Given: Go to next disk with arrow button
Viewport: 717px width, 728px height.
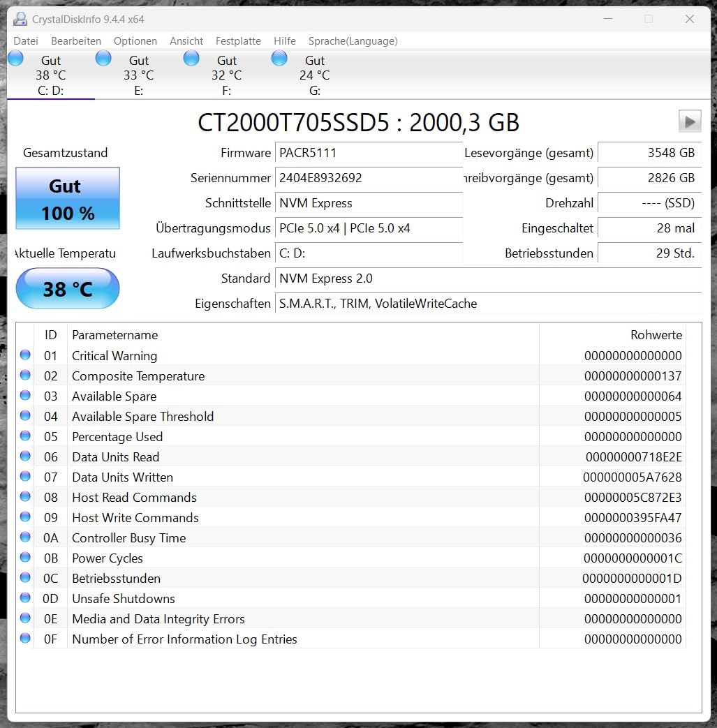Looking at the screenshot, I should tap(690, 121).
